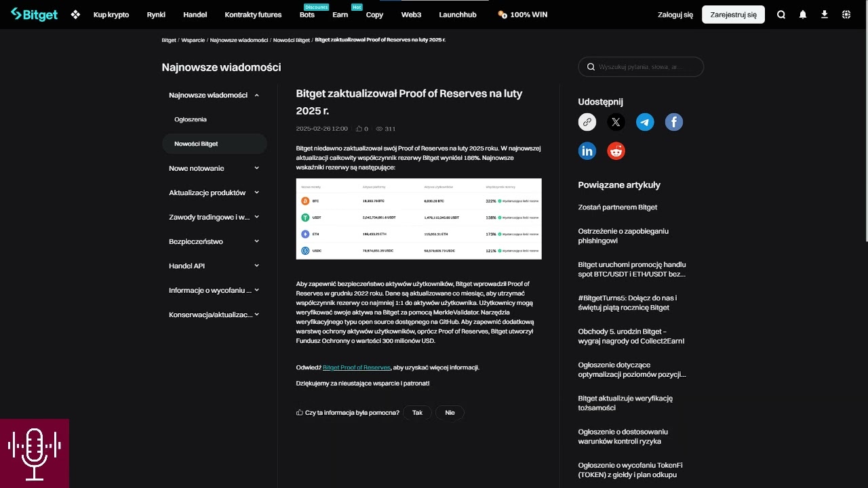Expand Informacje o wycofaniu section
This screenshot has width=868, height=488.
click(x=256, y=290)
